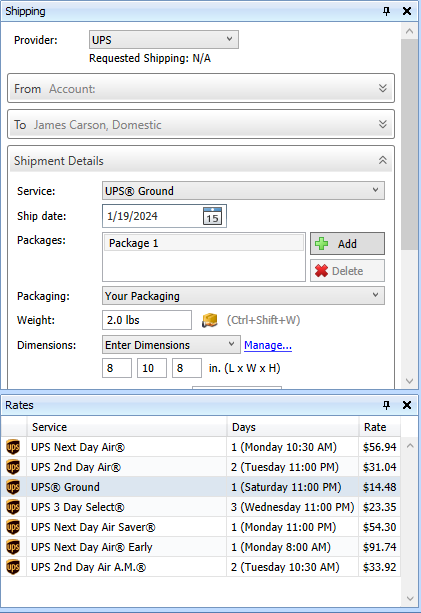Click Rates panel scrollbar down arrow
Image resolution: width=421 pixels, height=613 pixels.
click(x=410, y=599)
